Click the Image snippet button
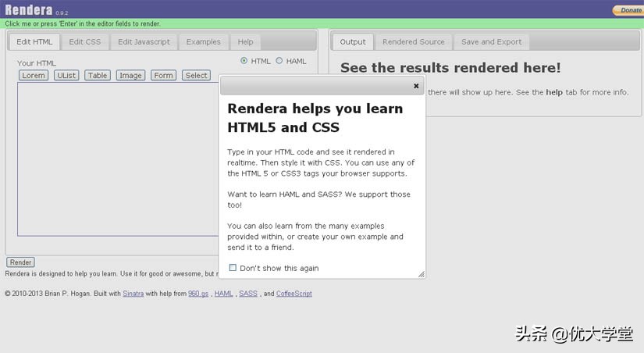 tap(130, 75)
